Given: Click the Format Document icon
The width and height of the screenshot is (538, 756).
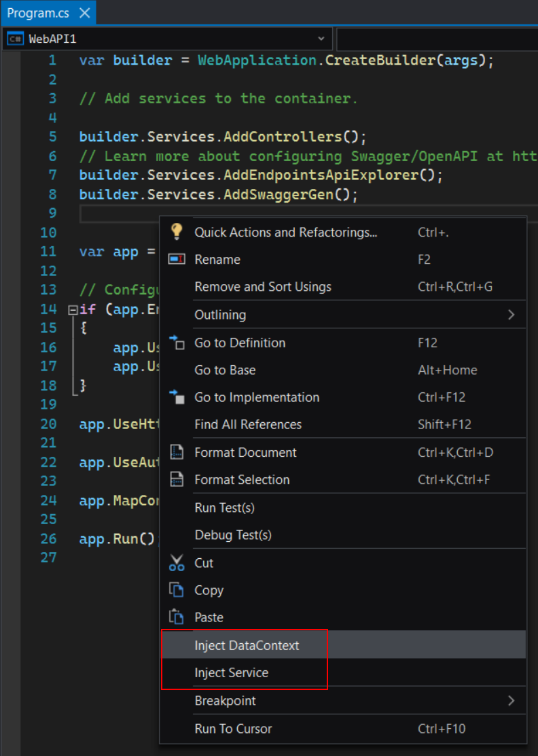Looking at the screenshot, I should coord(177,453).
